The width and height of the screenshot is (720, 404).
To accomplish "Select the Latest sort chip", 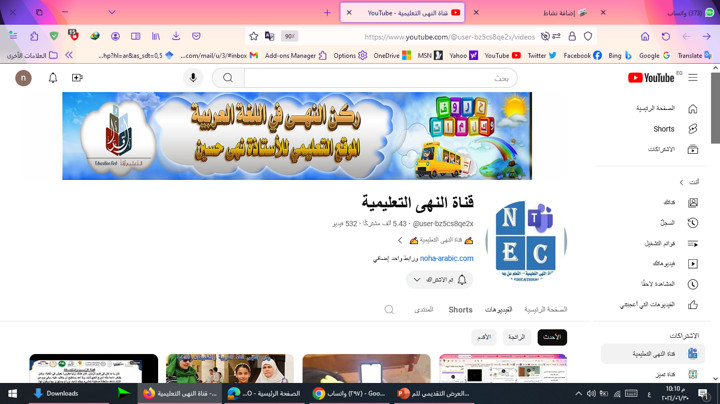I will tap(552, 337).
